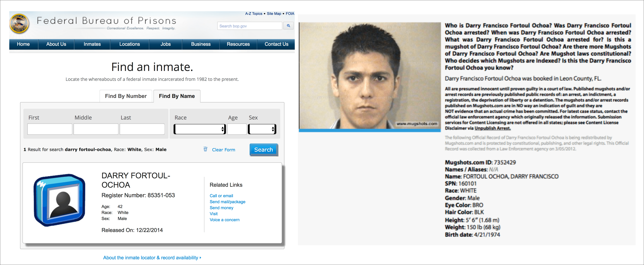Switch to the Find By Number tab
644x265 pixels.
coord(126,96)
